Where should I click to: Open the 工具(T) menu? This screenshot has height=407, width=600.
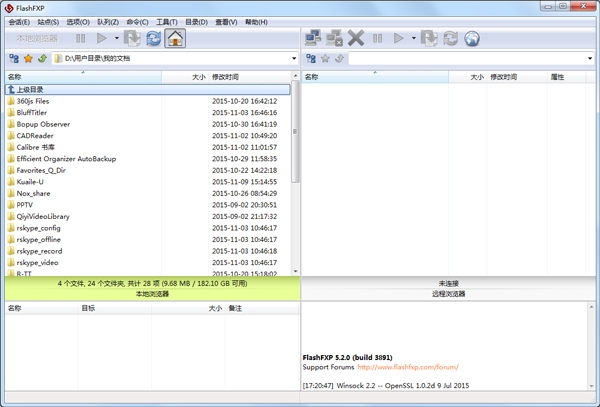[x=167, y=22]
